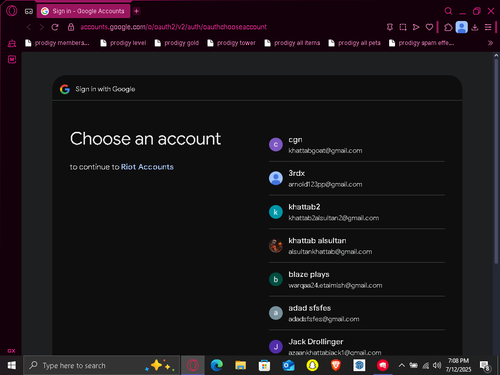This screenshot has height=375, width=500.
Task: Open File Explorer from the taskbar
Action: click(x=240, y=365)
